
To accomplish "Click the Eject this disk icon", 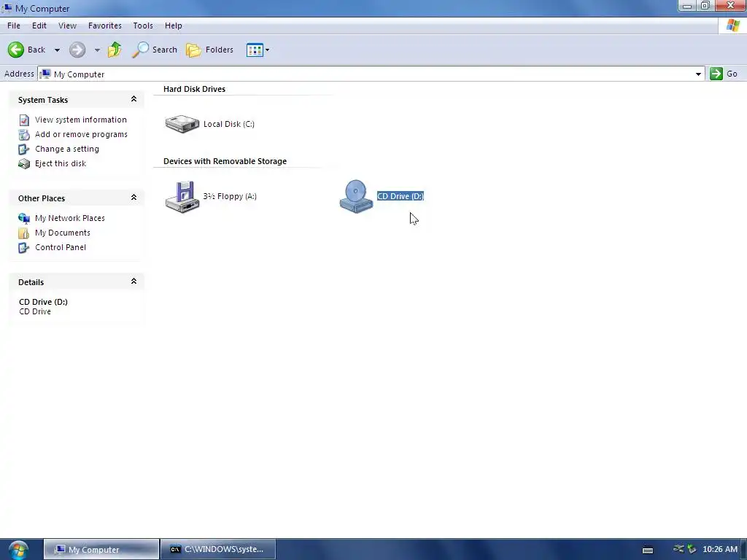I will pyautogui.click(x=24, y=164).
